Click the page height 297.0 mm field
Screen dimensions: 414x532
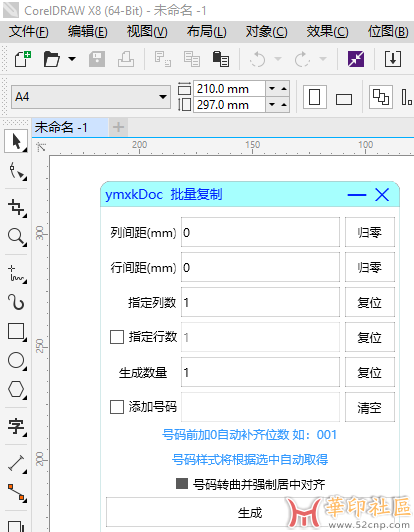[229, 105]
